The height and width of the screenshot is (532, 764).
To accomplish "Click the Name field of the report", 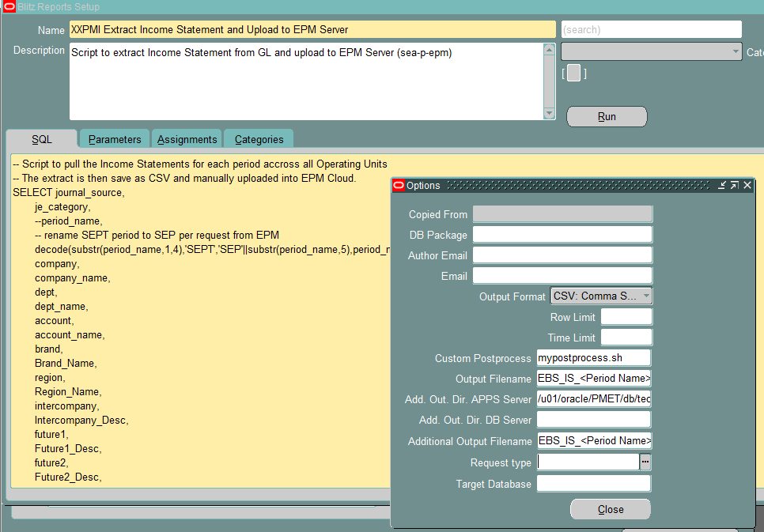I will click(x=312, y=30).
